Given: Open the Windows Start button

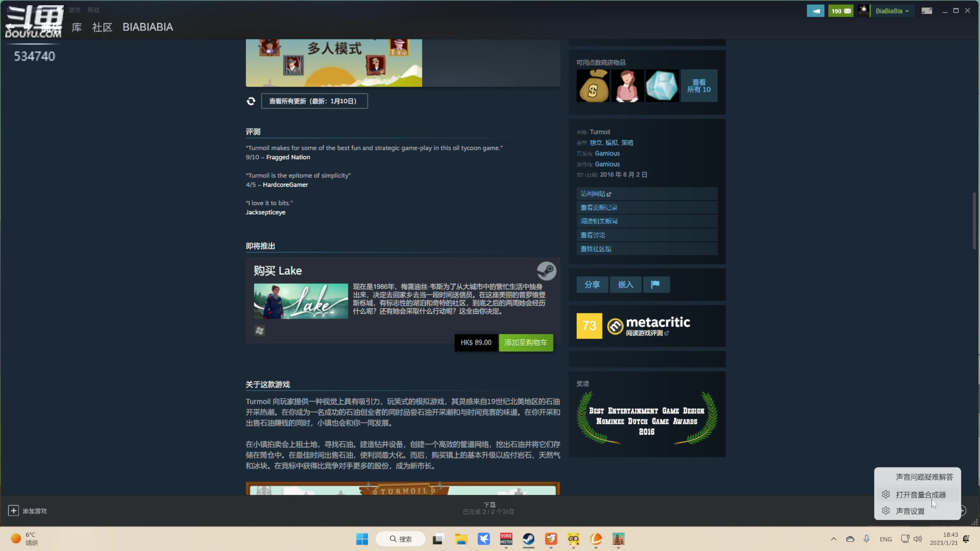Looking at the screenshot, I should (x=362, y=539).
